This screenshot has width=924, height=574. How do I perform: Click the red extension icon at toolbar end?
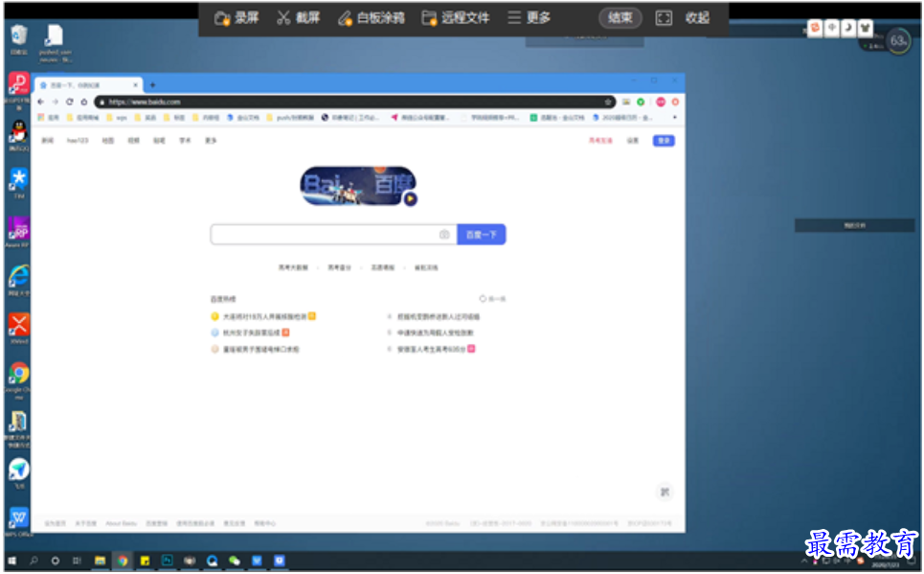(x=675, y=103)
